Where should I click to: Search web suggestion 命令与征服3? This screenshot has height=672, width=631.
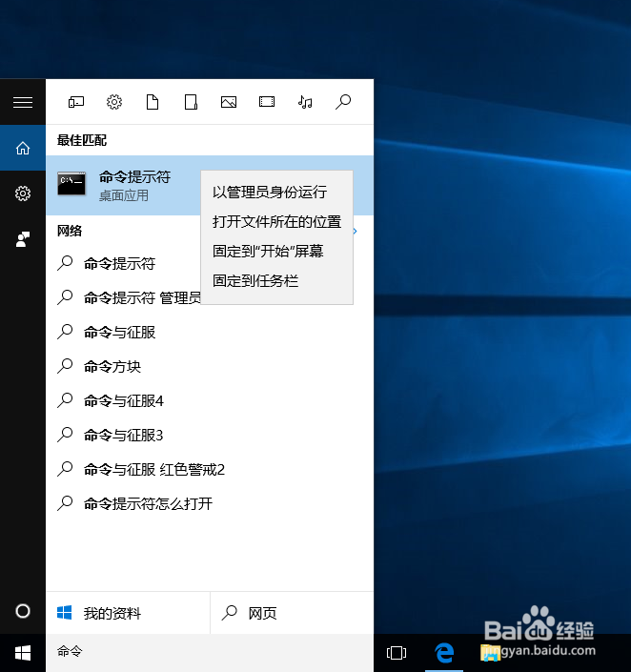(210, 435)
